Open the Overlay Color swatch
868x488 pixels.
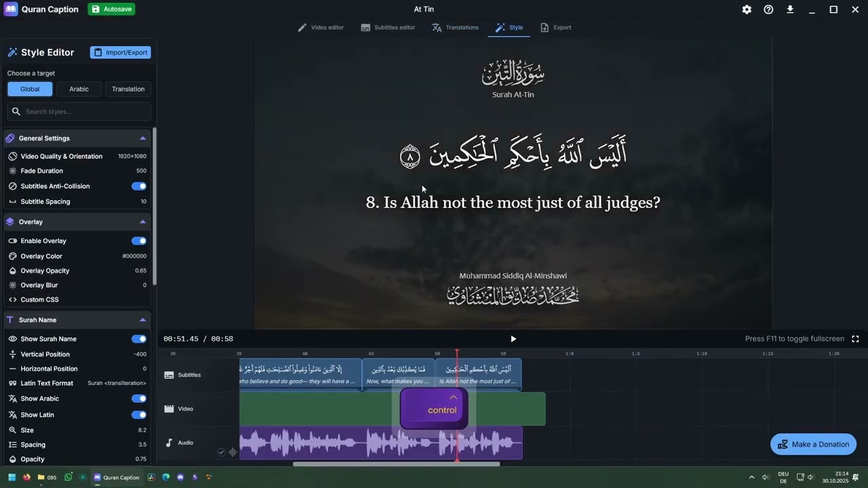tap(135, 256)
